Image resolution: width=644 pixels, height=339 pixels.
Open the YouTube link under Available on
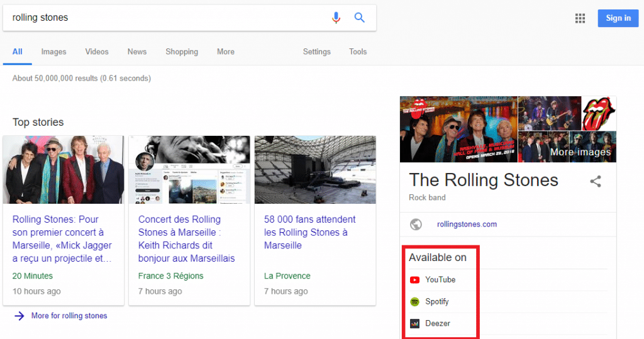pyautogui.click(x=440, y=279)
